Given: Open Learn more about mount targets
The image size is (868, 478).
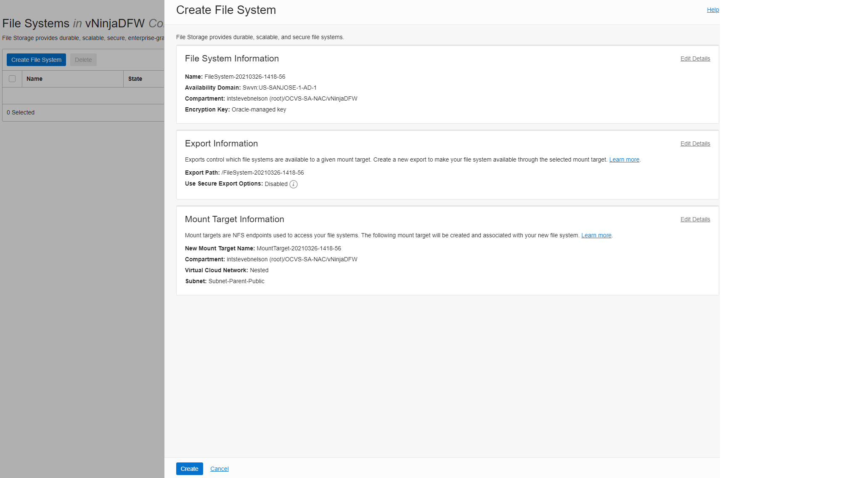Looking at the screenshot, I should (596, 235).
